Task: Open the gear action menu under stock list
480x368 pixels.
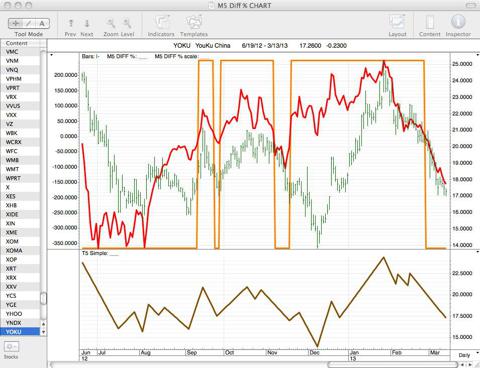Action: click(x=11, y=347)
